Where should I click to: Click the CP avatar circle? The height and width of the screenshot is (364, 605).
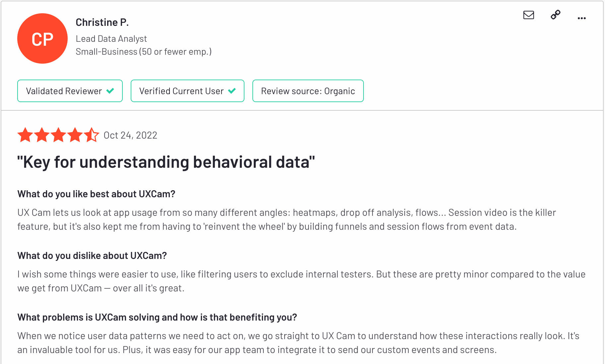click(42, 38)
